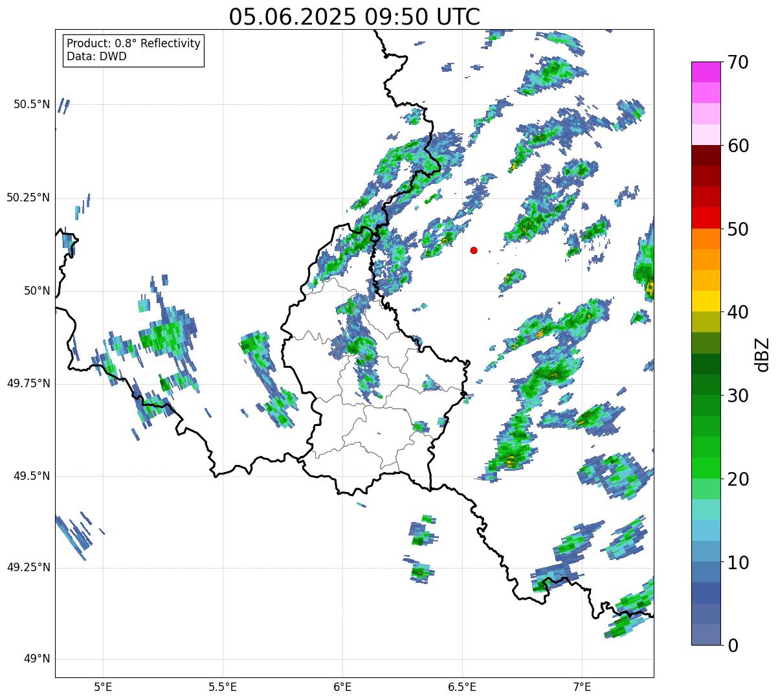This screenshot has width=778, height=700.
Task: Click the plot title "05.06.2025 09:50 UTC"
Action: tap(355, 16)
